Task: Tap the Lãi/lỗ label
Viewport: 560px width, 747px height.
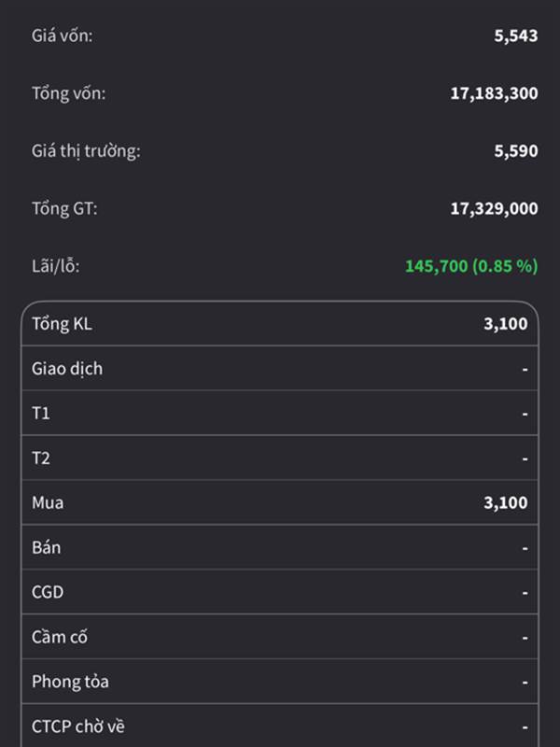Action: 56,266
